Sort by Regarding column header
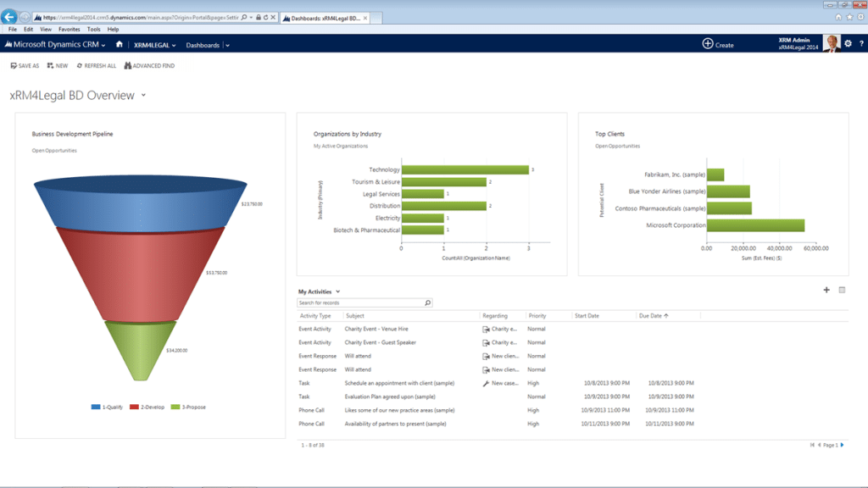868x488 pixels. coord(495,316)
